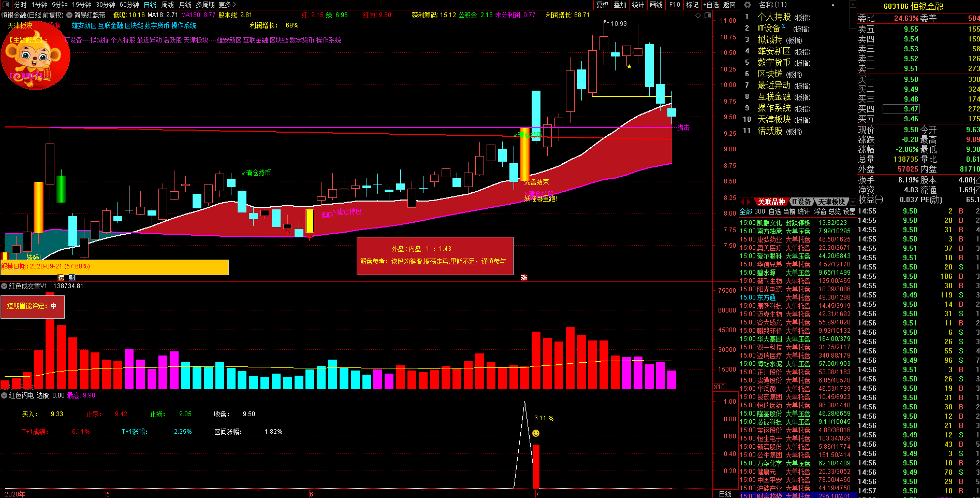Switch to 月线 monthly chart
The height and width of the screenshot is (498, 980).
tap(185, 5)
